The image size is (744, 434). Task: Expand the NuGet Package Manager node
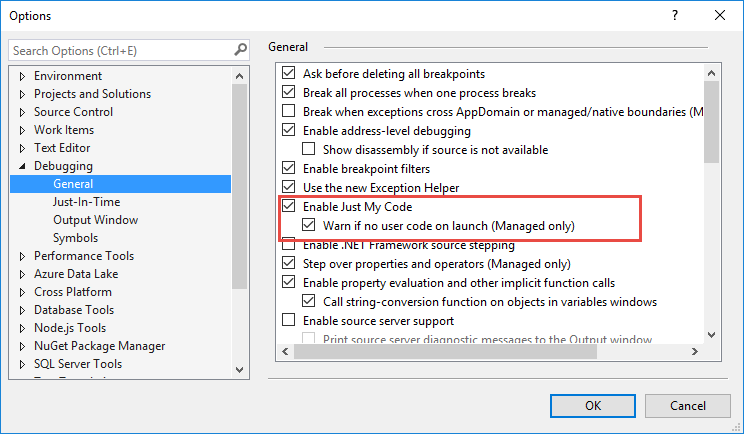click(x=22, y=346)
